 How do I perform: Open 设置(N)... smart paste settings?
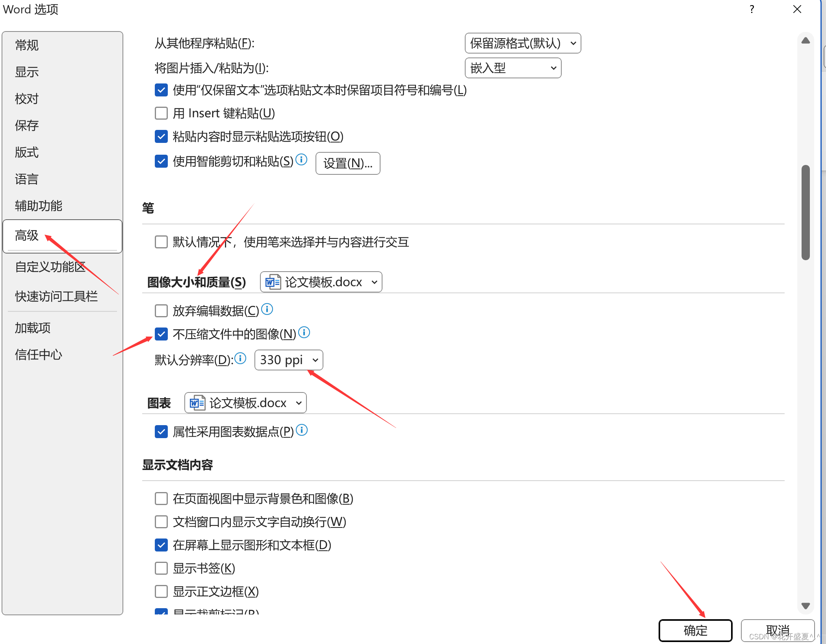[347, 163]
